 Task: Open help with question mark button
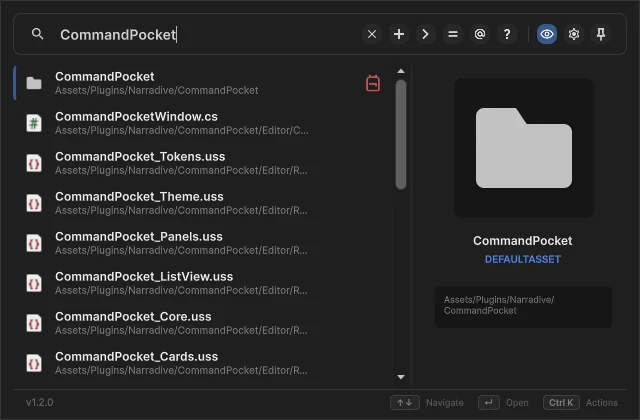coord(507,34)
